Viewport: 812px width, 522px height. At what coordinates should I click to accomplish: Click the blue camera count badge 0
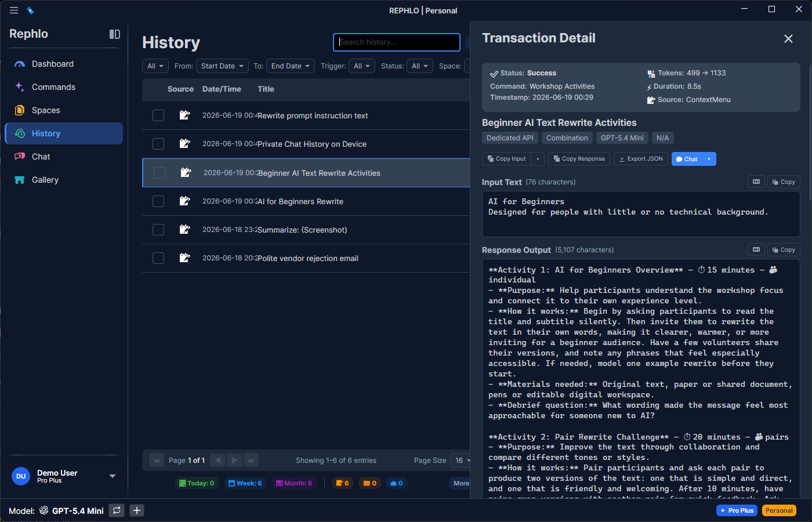point(397,483)
